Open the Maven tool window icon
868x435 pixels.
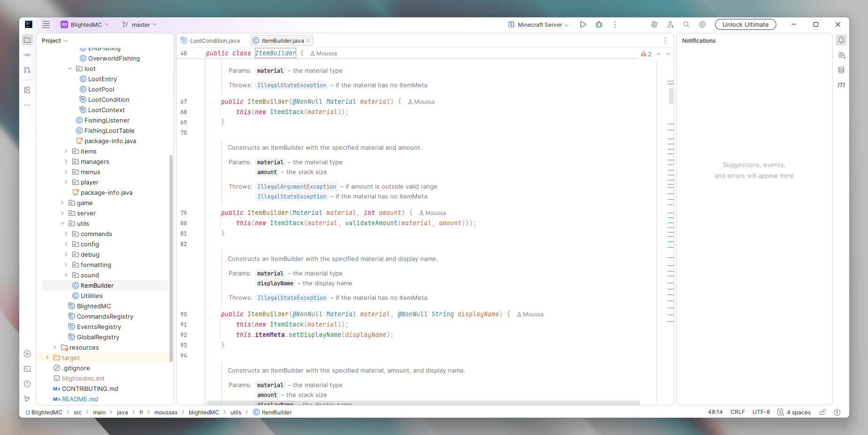[x=841, y=85]
